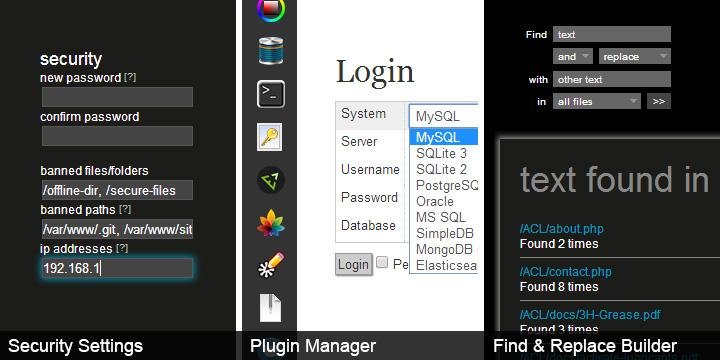This screenshot has width=720, height=360.
Task: Choose Oracle from the system list
Action: coord(444,201)
